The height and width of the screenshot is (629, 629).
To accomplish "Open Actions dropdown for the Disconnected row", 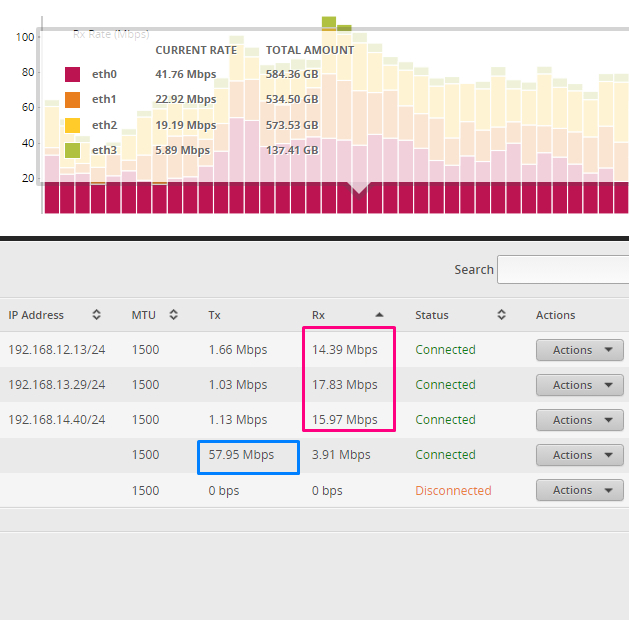I will [x=580, y=490].
